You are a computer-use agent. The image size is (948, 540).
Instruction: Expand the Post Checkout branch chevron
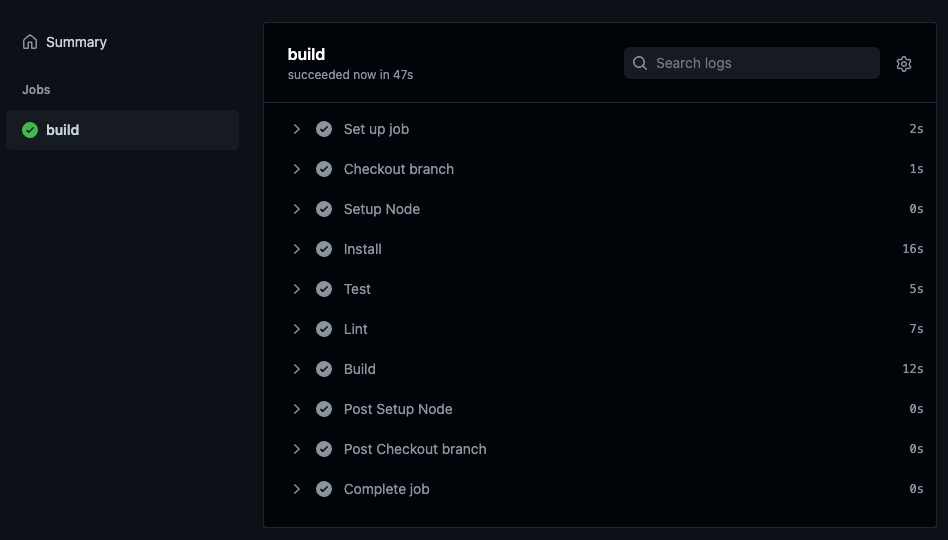(x=297, y=449)
